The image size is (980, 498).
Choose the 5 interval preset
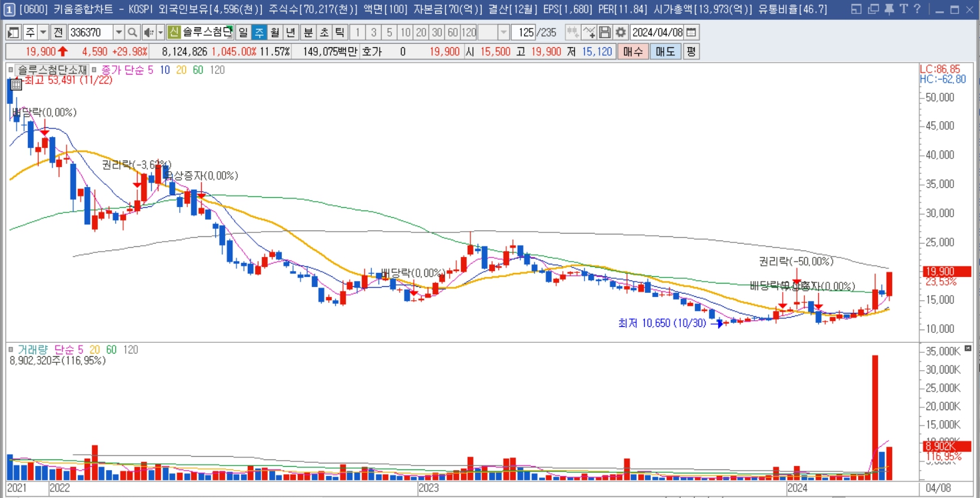(x=389, y=32)
